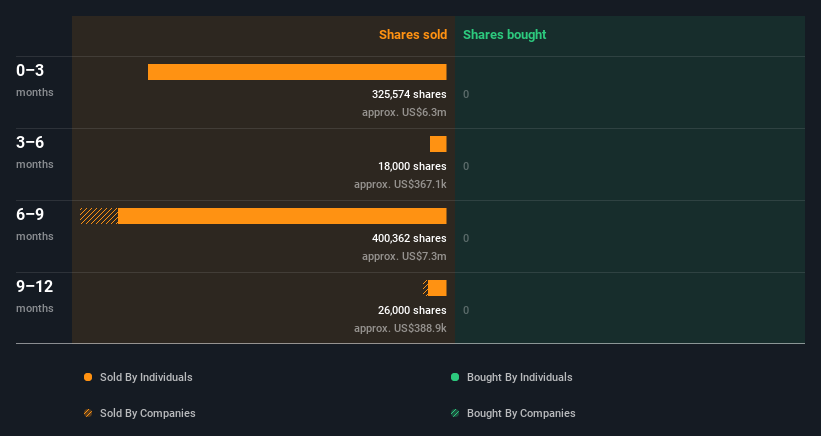Toggle the 'Sold By Individuals' legend label

point(146,377)
